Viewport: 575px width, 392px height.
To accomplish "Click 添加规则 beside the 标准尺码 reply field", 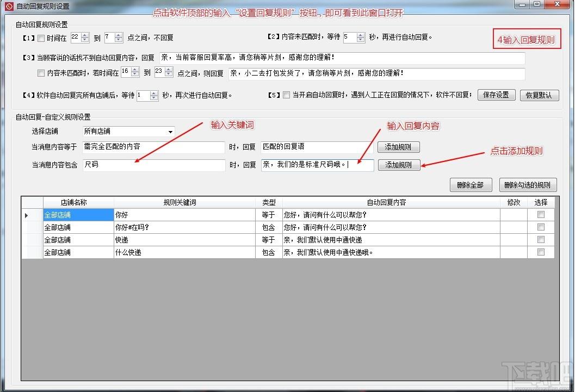I will pos(399,165).
